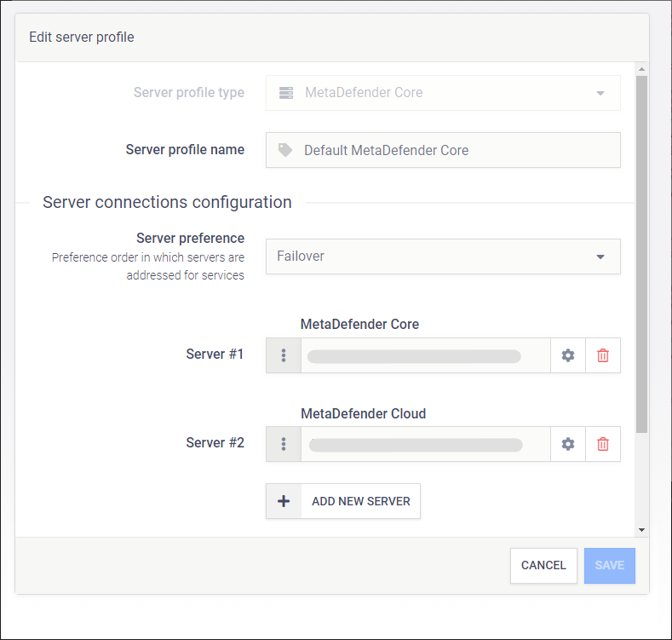
Task: Click the server icon in Server profile type
Action: click(286, 93)
